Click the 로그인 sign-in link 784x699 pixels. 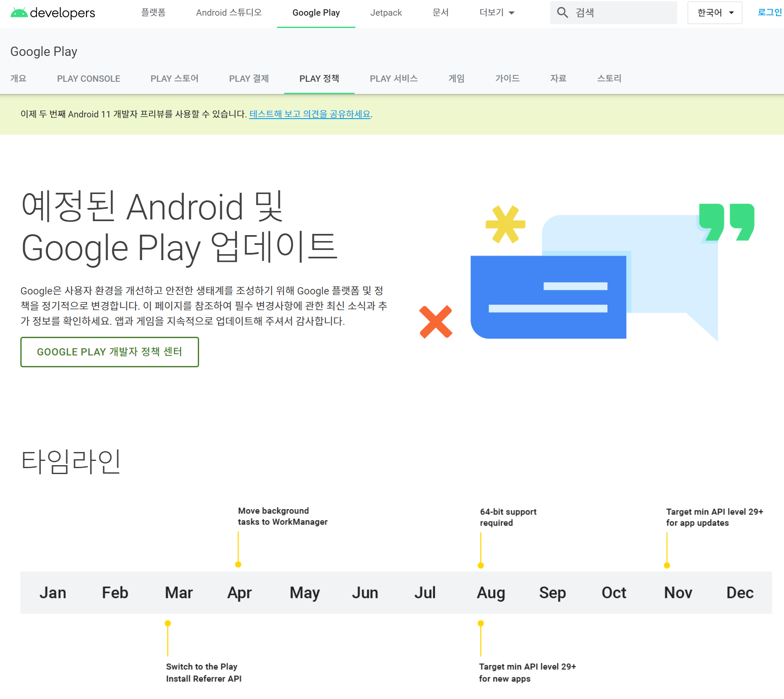click(769, 12)
